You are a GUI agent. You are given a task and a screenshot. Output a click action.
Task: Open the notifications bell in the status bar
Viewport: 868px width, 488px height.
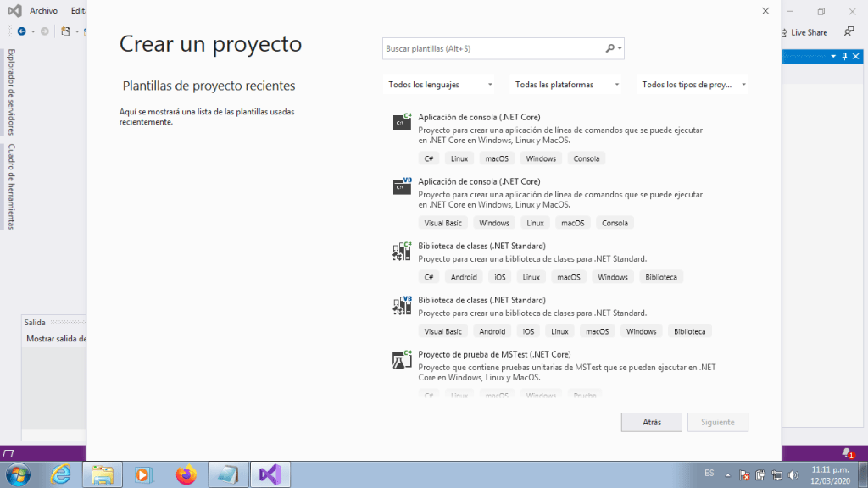click(847, 453)
